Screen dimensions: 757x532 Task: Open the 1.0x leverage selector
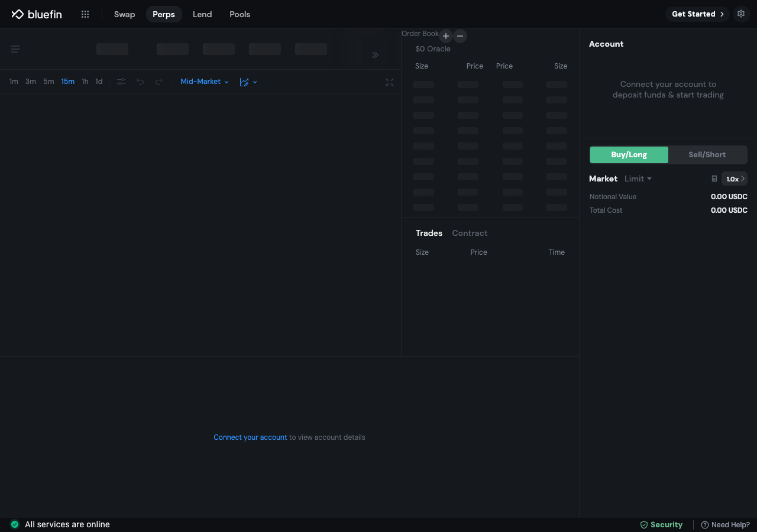(x=735, y=179)
